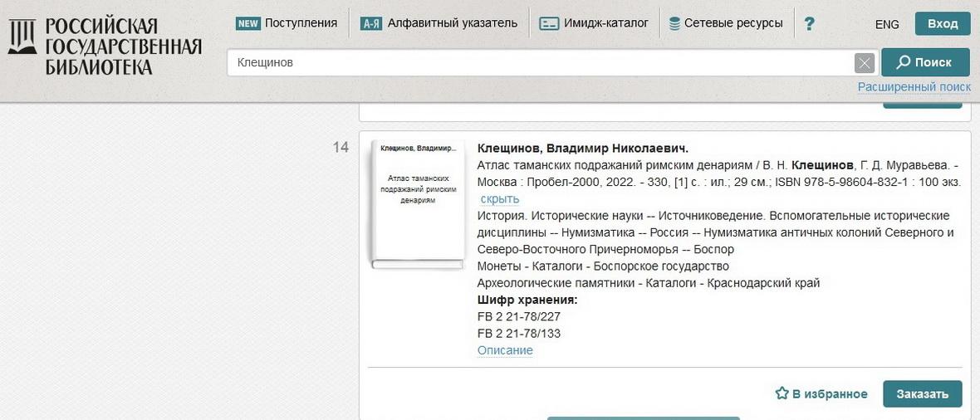Click author heading Клещинов, Владимир Николаевич
The height and width of the screenshot is (420, 980).
582,148
